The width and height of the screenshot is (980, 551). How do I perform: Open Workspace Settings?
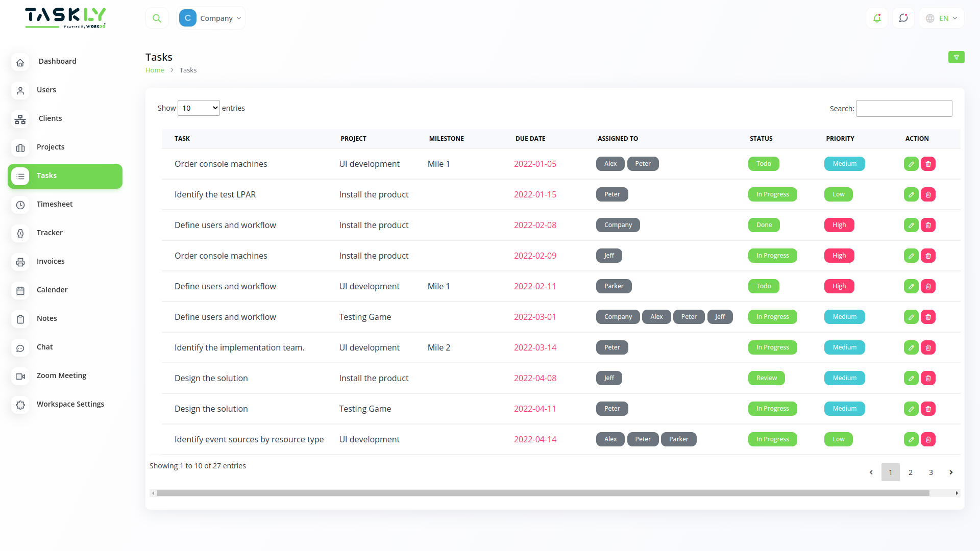point(70,404)
